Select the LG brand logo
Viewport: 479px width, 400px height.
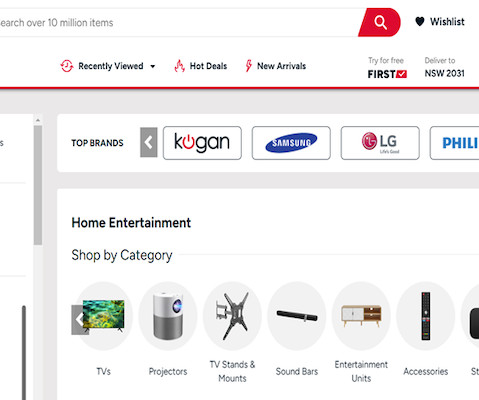pos(380,143)
